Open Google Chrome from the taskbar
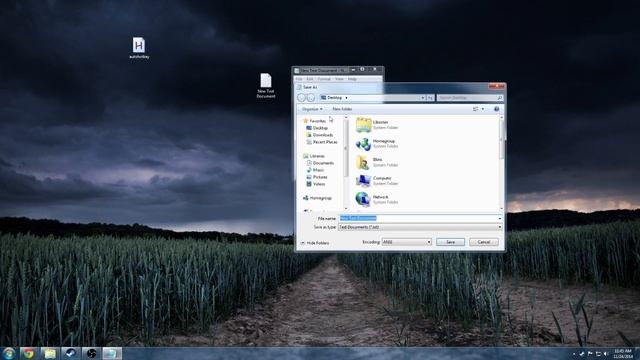This screenshot has height=360, width=640. (29, 353)
